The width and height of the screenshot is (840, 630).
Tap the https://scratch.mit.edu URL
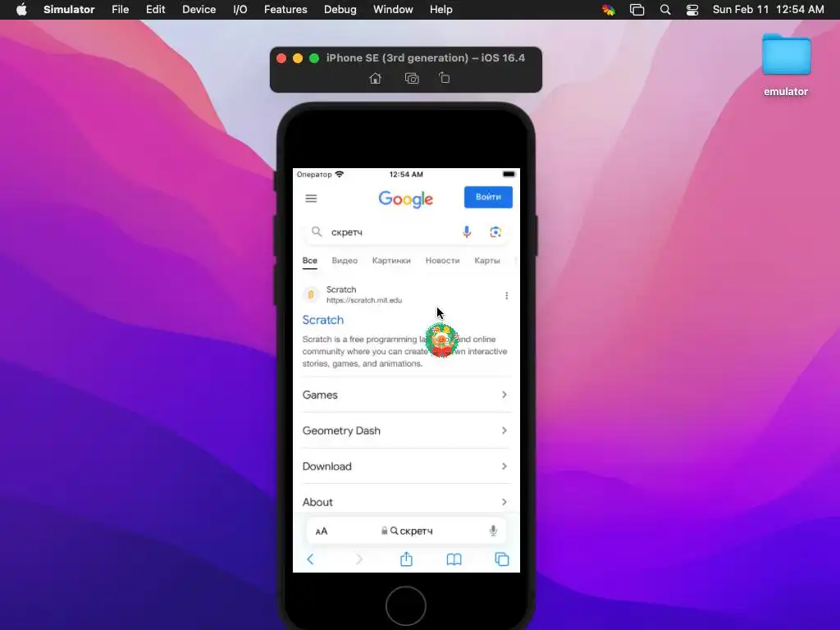[364, 300]
